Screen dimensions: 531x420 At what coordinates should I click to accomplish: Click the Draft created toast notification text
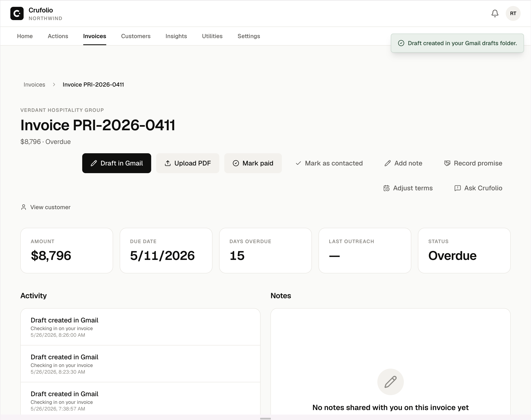(x=462, y=43)
